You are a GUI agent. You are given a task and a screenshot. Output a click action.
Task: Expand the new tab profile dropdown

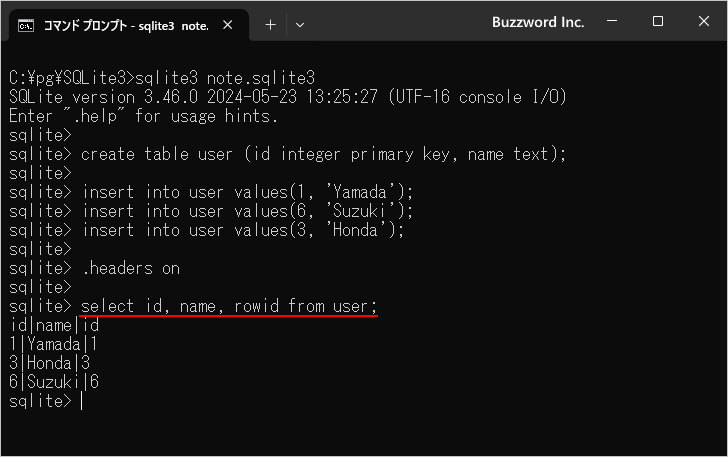pyautogui.click(x=300, y=24)
